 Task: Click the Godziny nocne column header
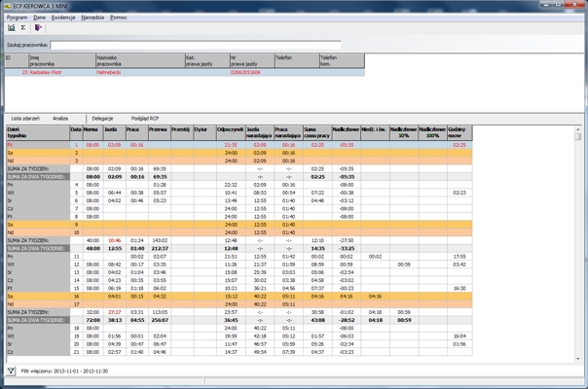click(x=459, y=131)
